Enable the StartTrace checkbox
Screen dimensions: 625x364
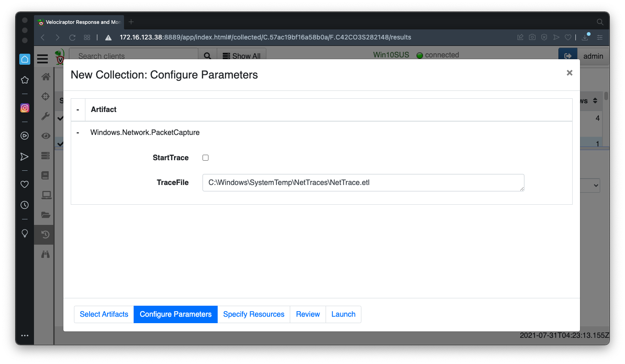(205, 158)
